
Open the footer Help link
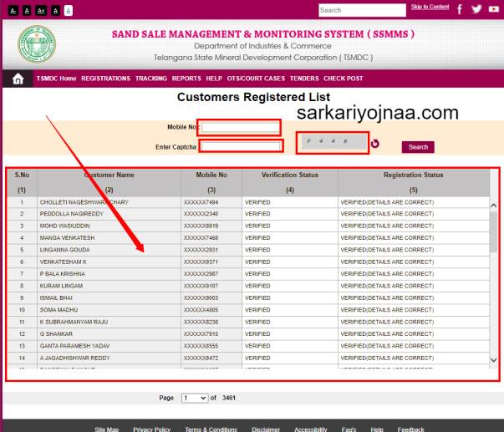coord(377,429)
